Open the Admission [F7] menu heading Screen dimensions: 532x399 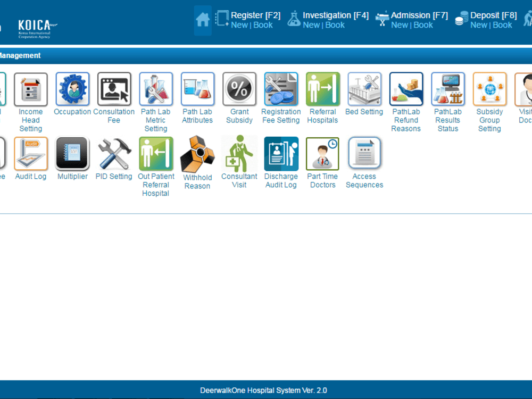tap(419, 15)
